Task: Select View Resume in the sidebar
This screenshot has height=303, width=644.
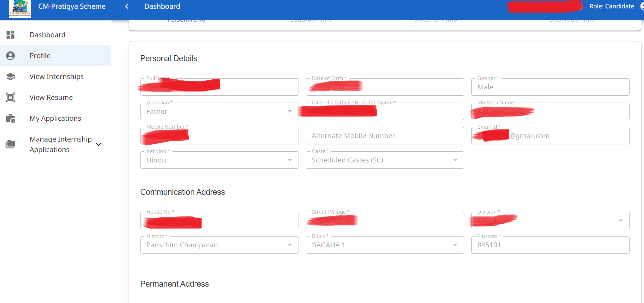Action: 51,97
